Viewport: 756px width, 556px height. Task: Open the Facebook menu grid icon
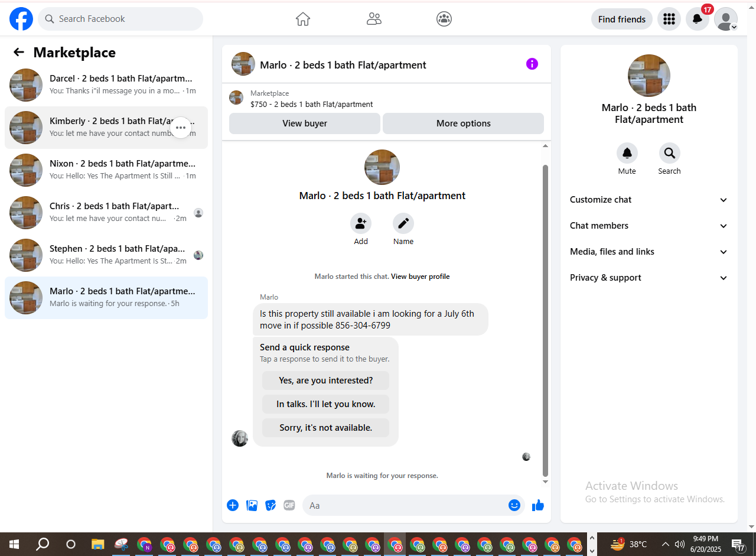669,19
